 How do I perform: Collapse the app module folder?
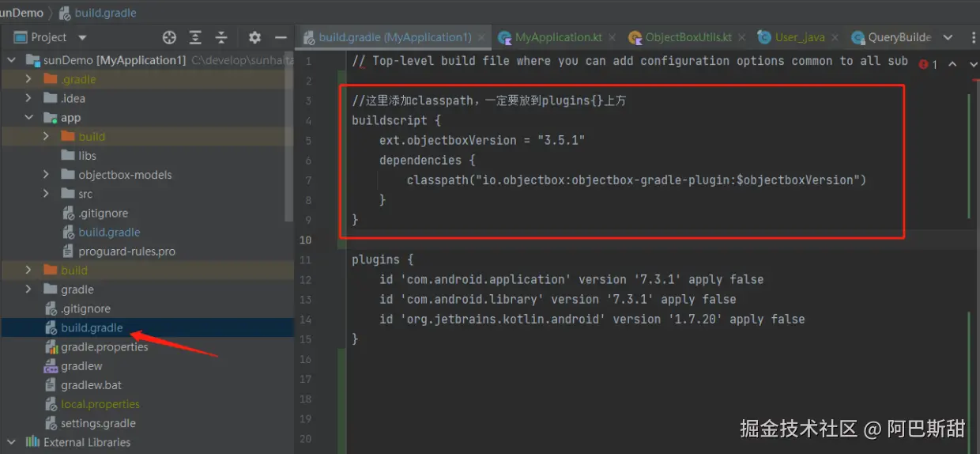click(x=28, y=118)
